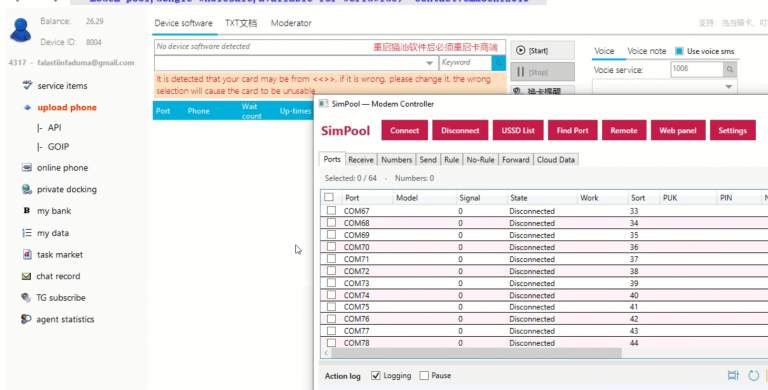The image size is (768, 390).
Task: Select the COM72 port name
Action: coord(357,271)
